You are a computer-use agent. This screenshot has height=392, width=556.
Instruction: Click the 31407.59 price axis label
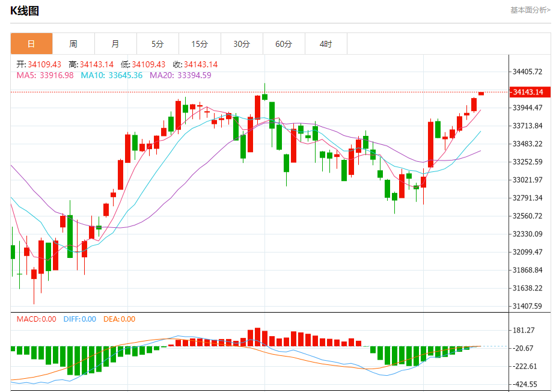click(528, 306)
